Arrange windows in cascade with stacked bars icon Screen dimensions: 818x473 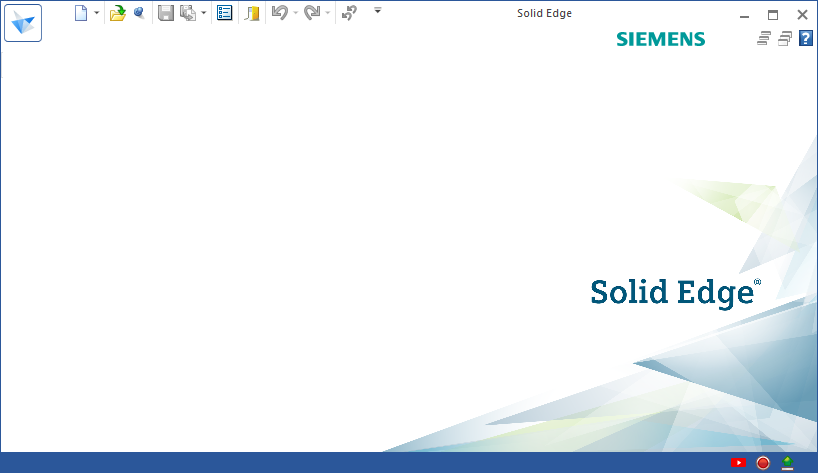pos(764,39)
